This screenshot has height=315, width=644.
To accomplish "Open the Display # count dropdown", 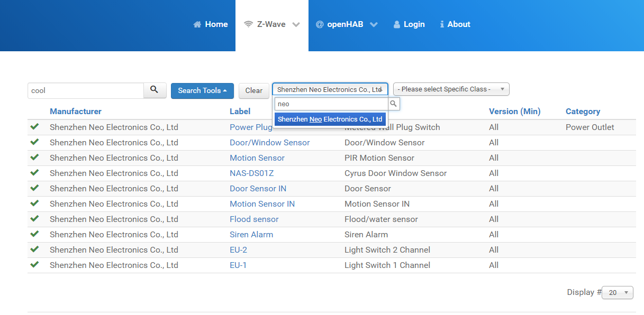I will (618, 292).
